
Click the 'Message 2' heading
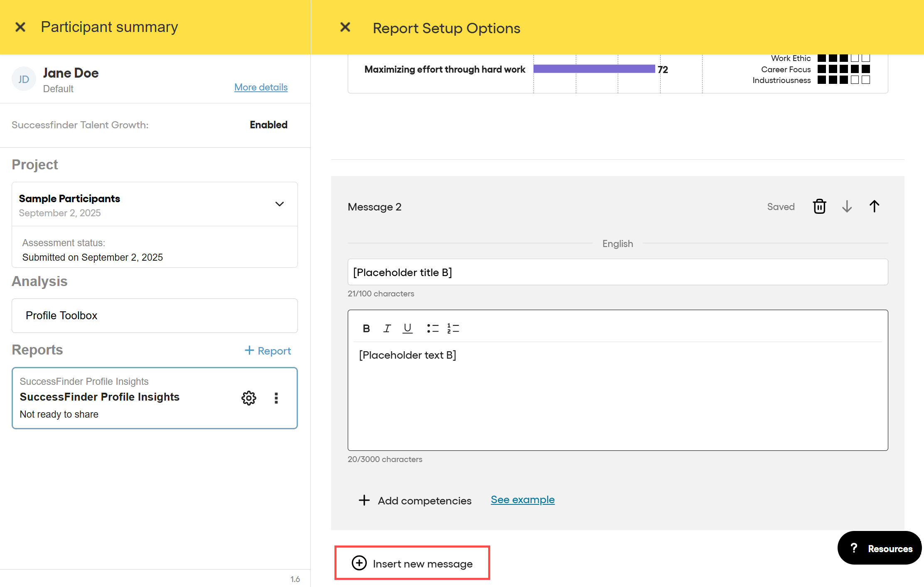tap(374, 207)
